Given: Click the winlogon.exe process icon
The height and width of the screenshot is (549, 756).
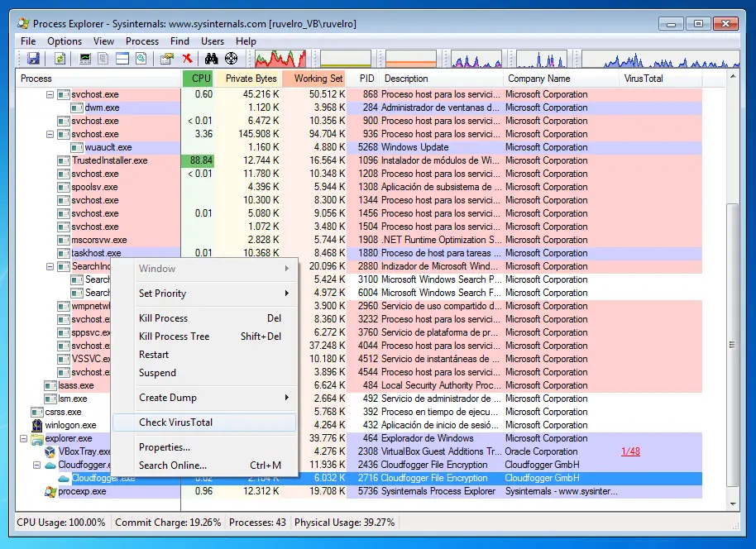Looking at the screenshot, I should pyautogui.click(x=37, y=425).
